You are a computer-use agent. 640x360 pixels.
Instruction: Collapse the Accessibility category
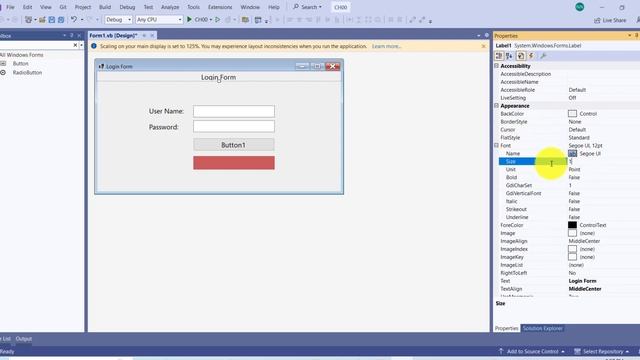496,66
